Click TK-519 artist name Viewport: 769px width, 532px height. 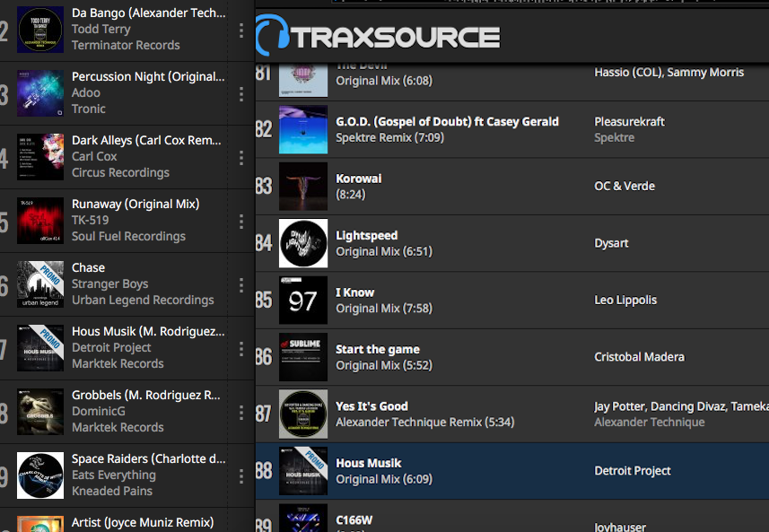pos(91,220)
